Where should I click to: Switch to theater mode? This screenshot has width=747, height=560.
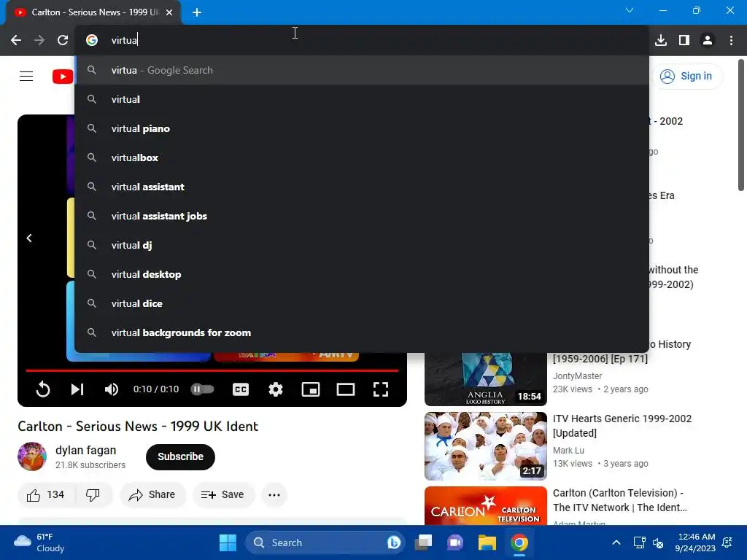pyautogui.click(x=345, y=389)
